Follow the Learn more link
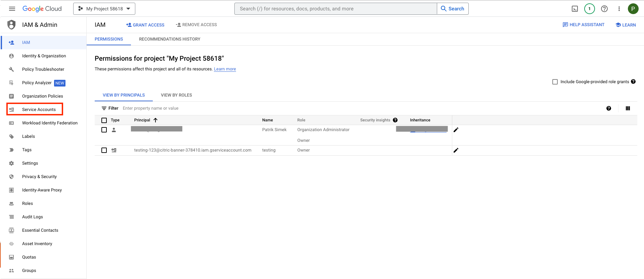This screenshot has width=644, height=279. tap(225, 69)
